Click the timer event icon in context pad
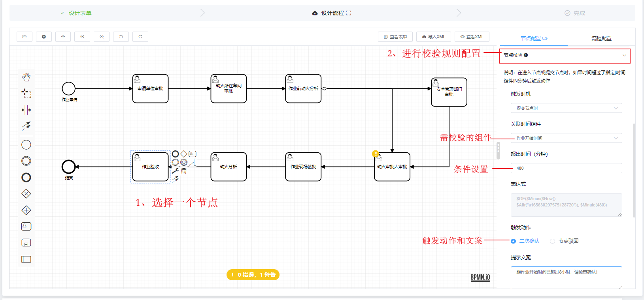 pyautogui.click(x=184, y=162)
